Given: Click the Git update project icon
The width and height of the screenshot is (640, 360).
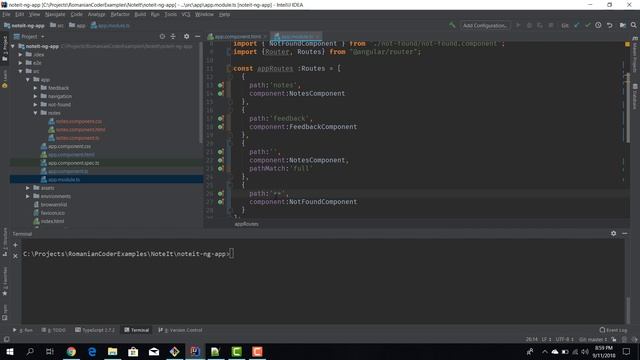Looking at the screenshot, I should [x=576, y=25].
